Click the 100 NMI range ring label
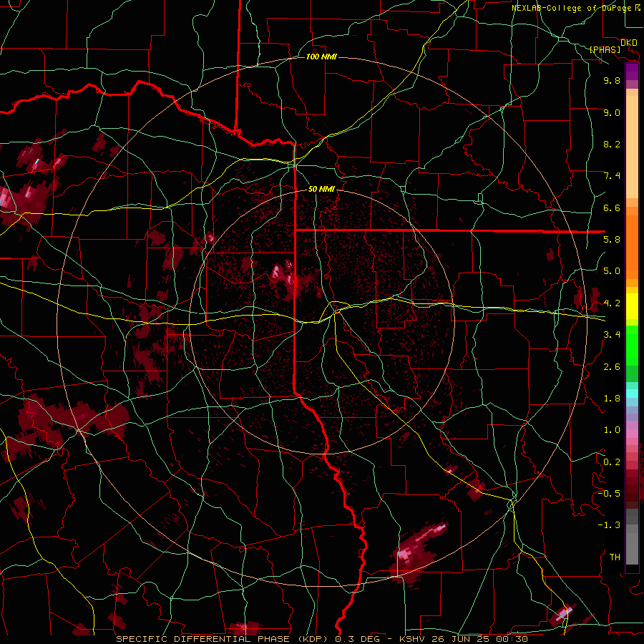Screen dimensions: 644x644 (x=321, y=57)
